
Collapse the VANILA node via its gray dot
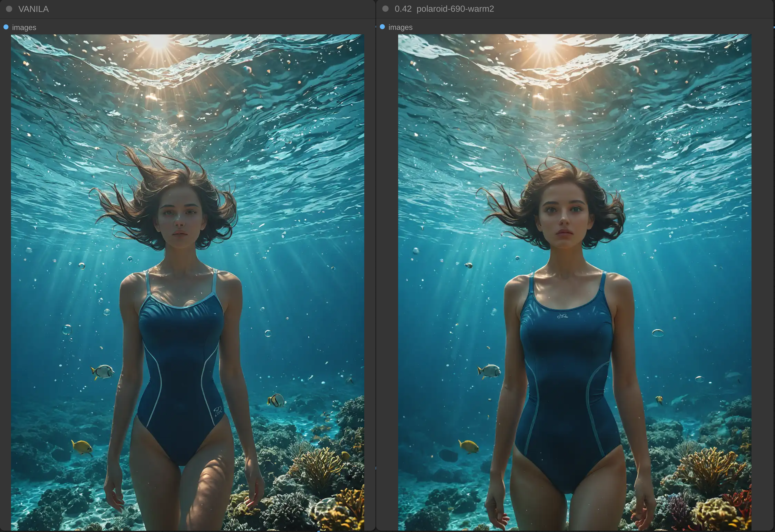click(9, 9)
